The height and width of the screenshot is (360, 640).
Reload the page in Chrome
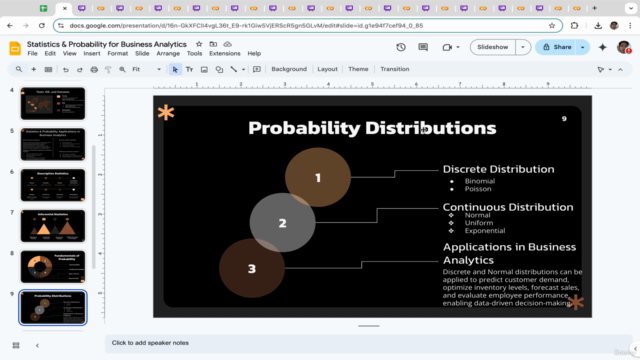pyautogui.click(x=42, y=26)
